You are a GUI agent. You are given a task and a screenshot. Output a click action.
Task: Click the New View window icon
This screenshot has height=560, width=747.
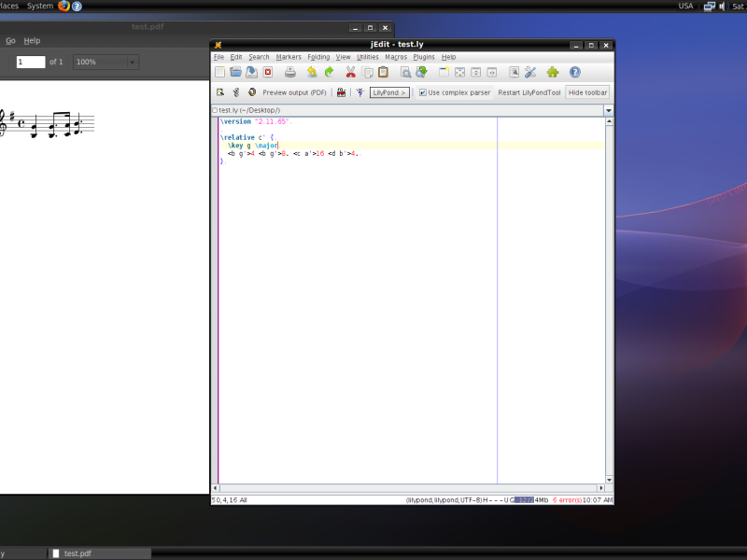click(444, 72)
